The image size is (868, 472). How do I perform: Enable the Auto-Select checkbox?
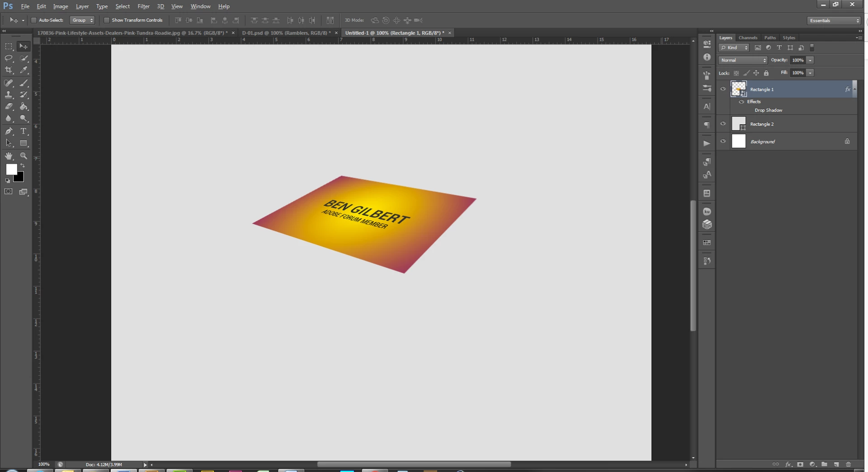point(33,20)
